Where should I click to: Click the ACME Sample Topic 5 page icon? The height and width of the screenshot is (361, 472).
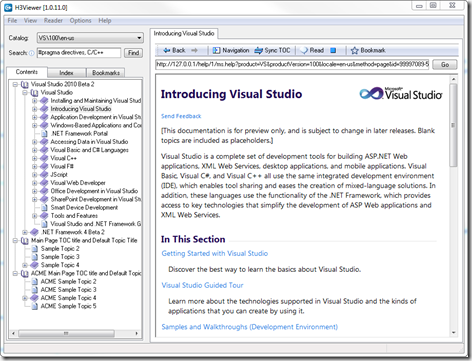click(35, 306)
